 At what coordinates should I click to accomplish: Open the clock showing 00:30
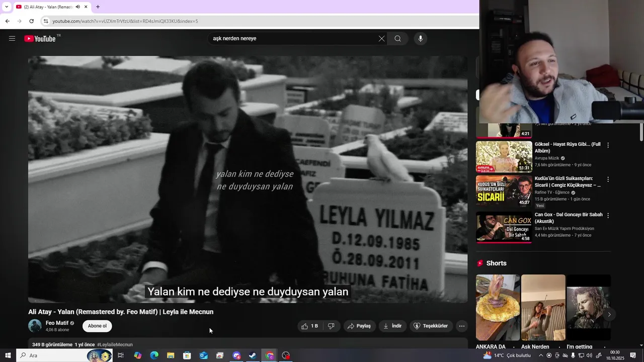615,355
